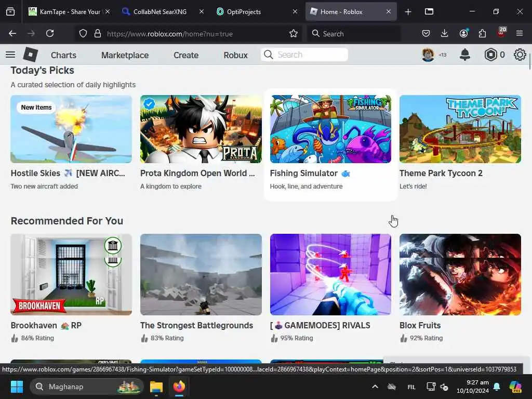Viewport: 532px width, 399px height.
Task: Click the FIL language indicator
Action: coord(411,387)
